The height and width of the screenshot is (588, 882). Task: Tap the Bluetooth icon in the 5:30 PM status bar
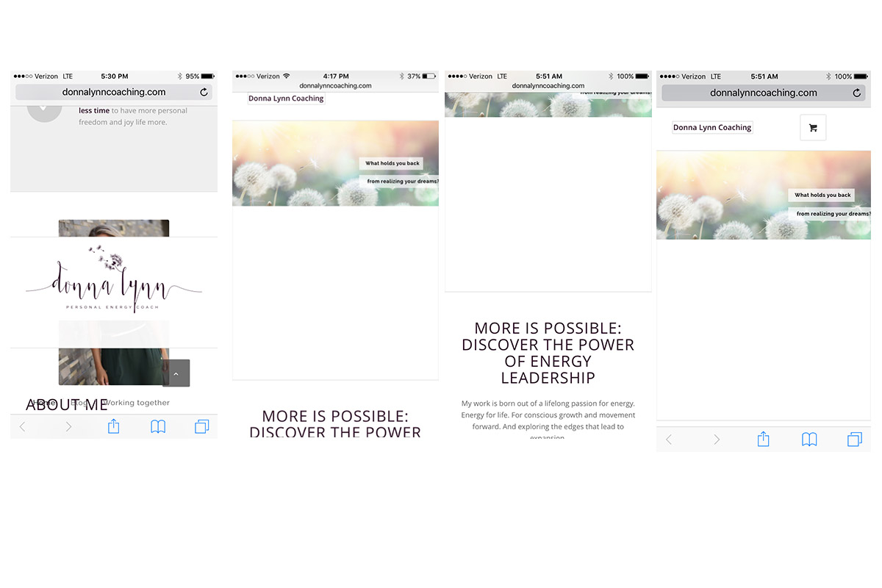tap(180, 76)
